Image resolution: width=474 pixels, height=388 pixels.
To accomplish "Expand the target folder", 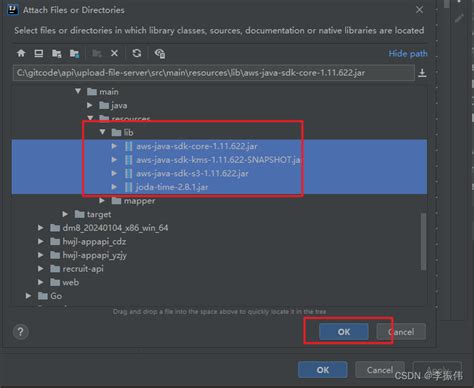I will click(x=65, y=214).
